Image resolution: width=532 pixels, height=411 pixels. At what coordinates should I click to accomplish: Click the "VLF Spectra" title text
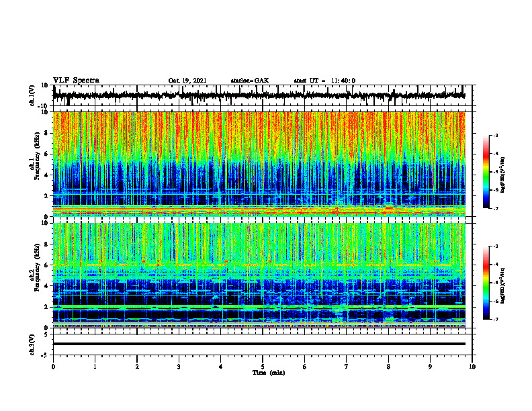76,81
